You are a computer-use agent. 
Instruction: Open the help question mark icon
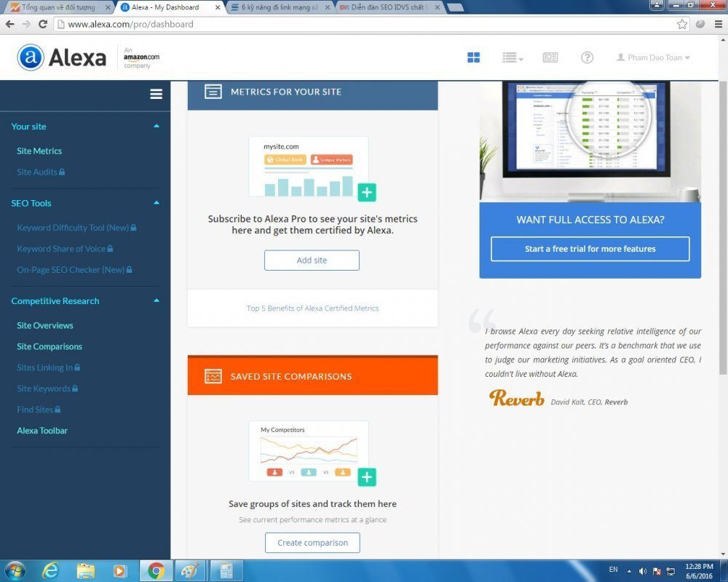click(587, 57)
